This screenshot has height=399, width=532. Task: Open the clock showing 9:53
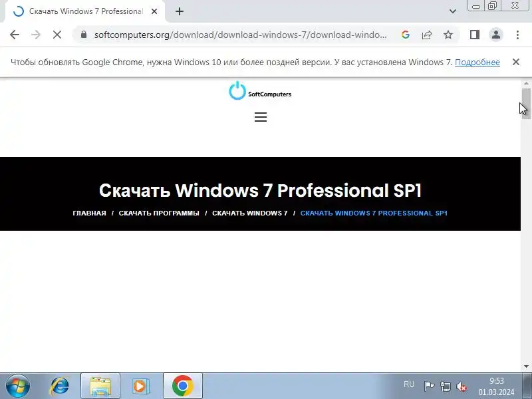pos(496,386)
